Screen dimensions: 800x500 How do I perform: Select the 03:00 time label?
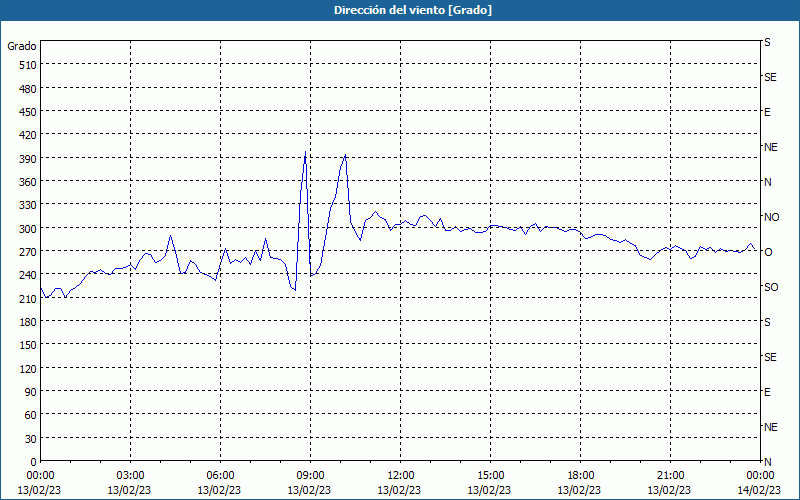pyautogui.click(x=130, y=476)
